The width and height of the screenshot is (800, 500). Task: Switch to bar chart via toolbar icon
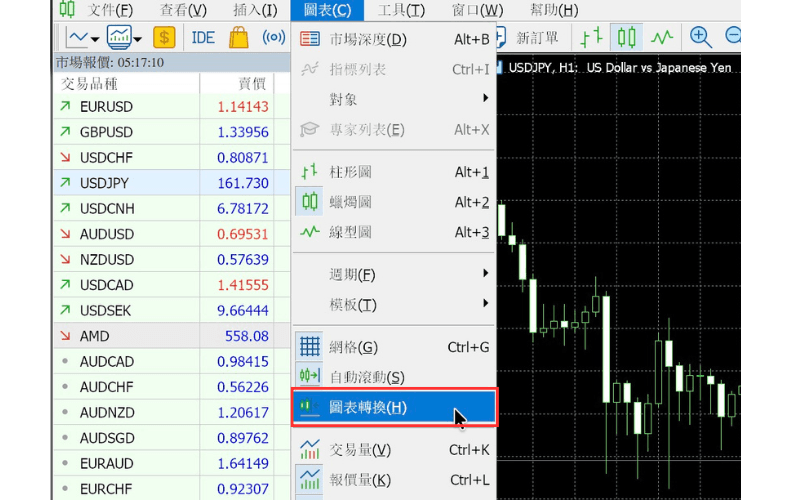(x=592, y=37)
